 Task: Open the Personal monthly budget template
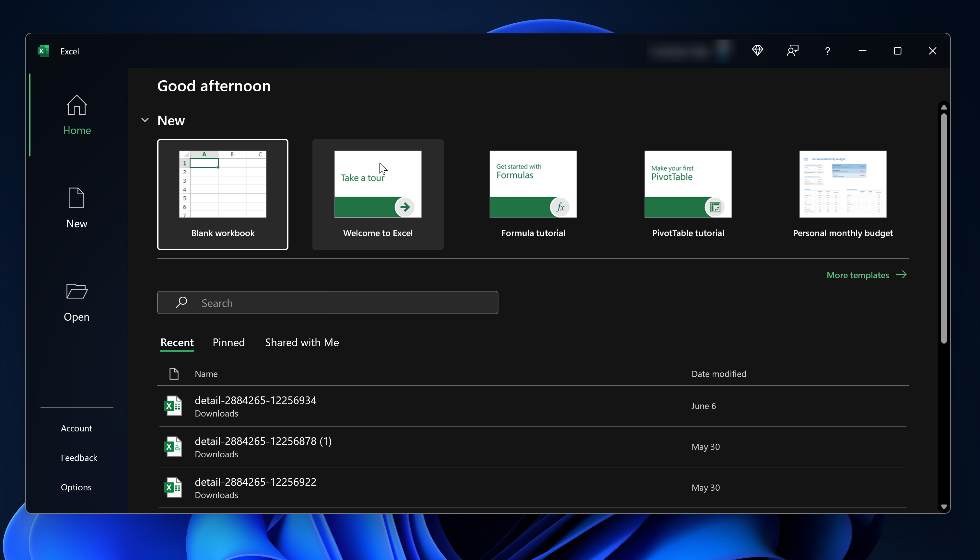click(x=843, y=194)
